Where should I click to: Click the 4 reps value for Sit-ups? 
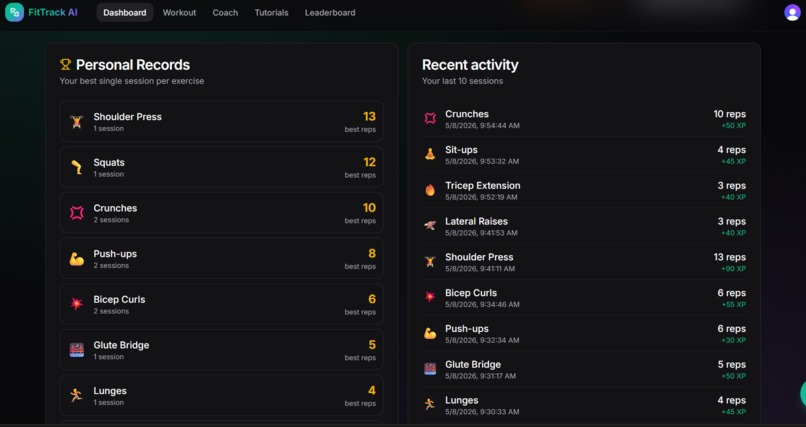[x=732, y=150]
